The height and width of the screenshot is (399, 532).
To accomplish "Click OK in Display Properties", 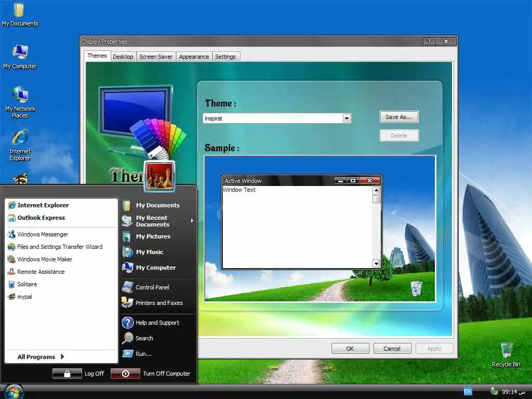I will 350,349.
